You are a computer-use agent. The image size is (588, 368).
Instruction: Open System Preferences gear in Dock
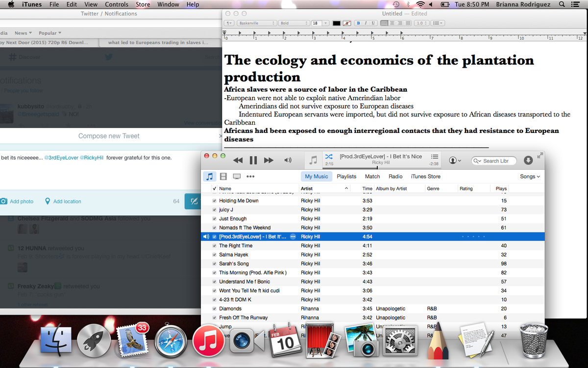click(x=400, y=341)
